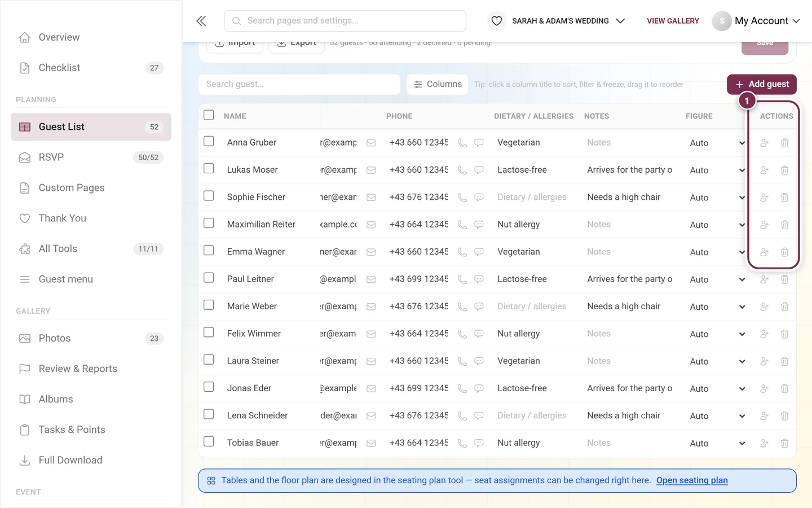Check the box for Anna Gruber

click(x=209, y=141)
